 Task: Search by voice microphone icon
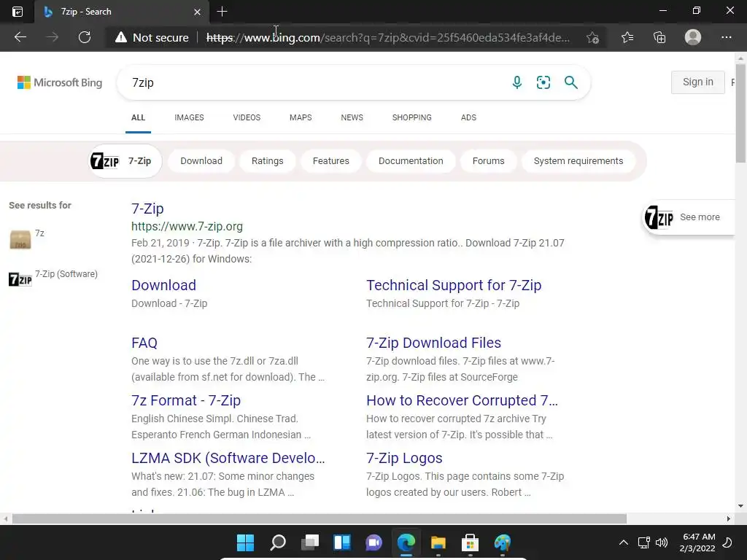pyautogui.click(x=517, y=82)
